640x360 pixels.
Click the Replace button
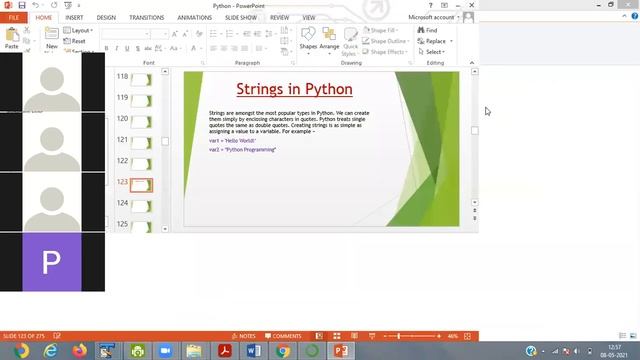[432, 41]
